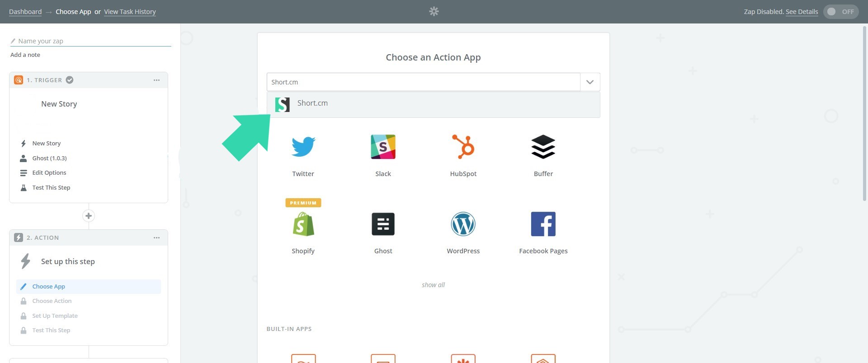
Task: Pick the HubSpot app icon
Action: pyautogui.click(x=463, y=147)
